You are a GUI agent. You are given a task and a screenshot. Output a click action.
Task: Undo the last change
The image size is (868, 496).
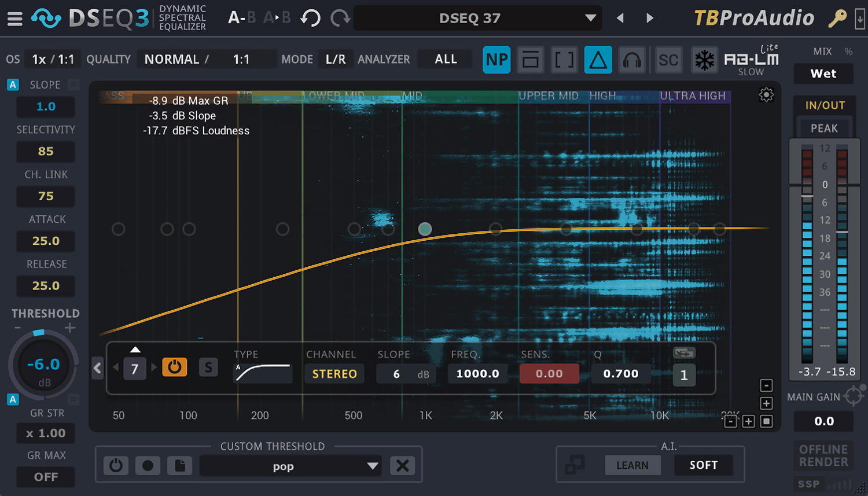point(310,18)
